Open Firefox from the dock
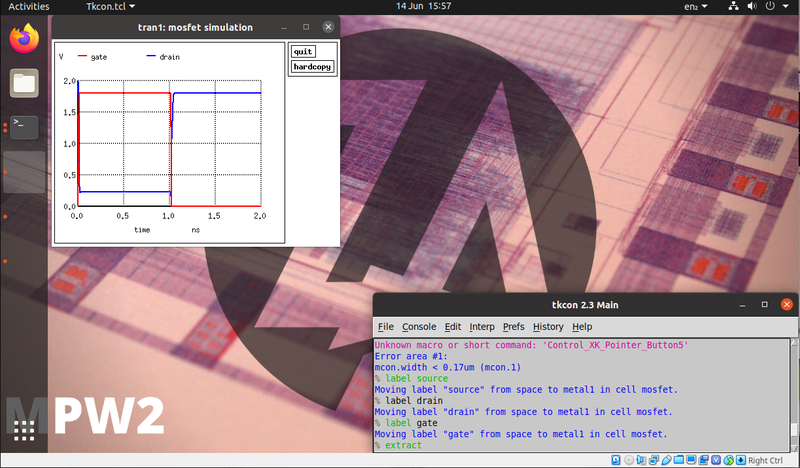Screen dimensions: 800x468 (24, 39)
